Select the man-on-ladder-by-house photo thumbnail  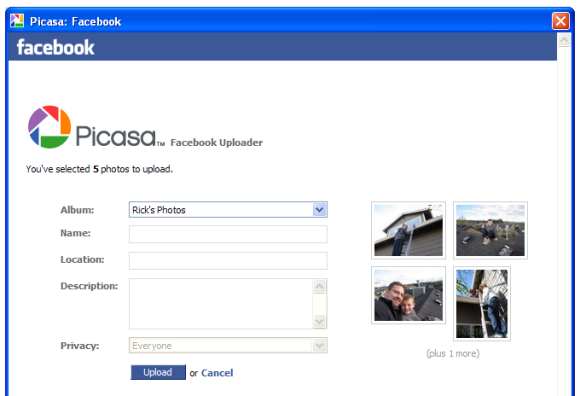pyautogui.click(x=408, y=230)
